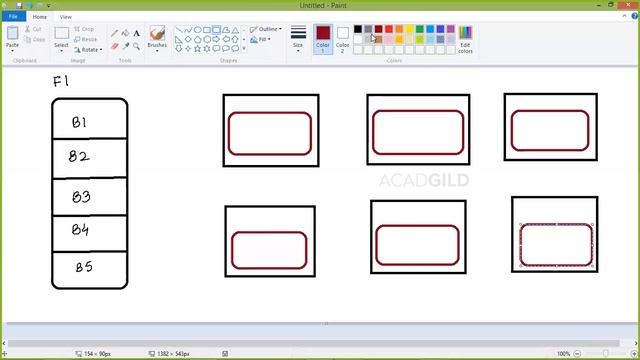Open the Rotate dropdown
This screenshot has height=360, width=640.
[x=88, y=49]
